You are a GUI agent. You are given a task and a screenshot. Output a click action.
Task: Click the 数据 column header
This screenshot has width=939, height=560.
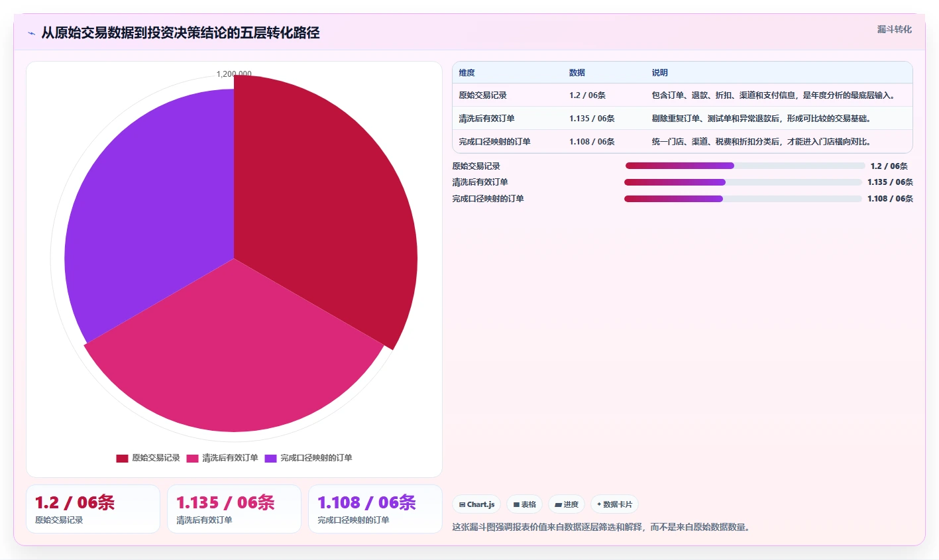point(577,73)
